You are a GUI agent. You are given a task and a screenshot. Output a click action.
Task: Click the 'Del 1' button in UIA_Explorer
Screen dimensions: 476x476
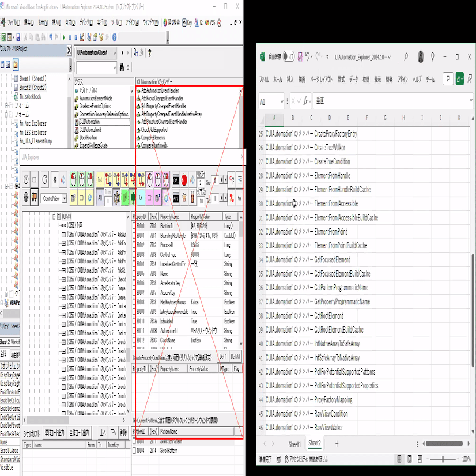(223, 357)
